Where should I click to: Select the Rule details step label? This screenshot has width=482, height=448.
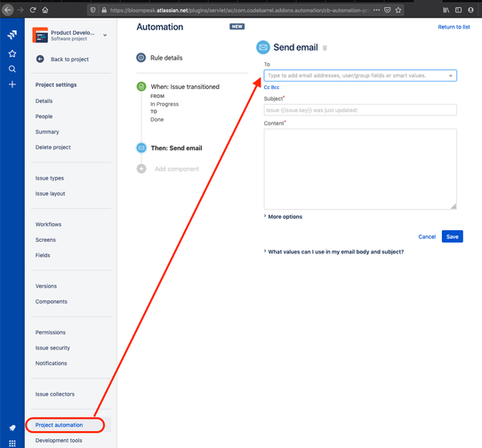[166, 58]
